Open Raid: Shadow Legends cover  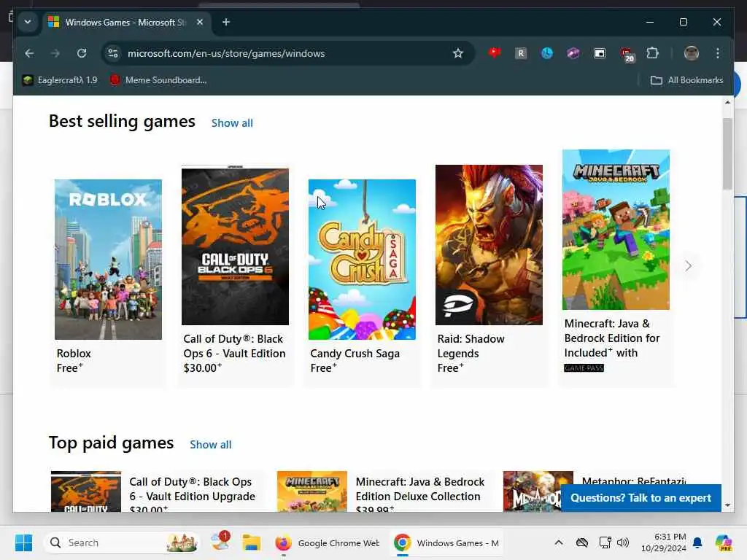click(x=489, y=245)
